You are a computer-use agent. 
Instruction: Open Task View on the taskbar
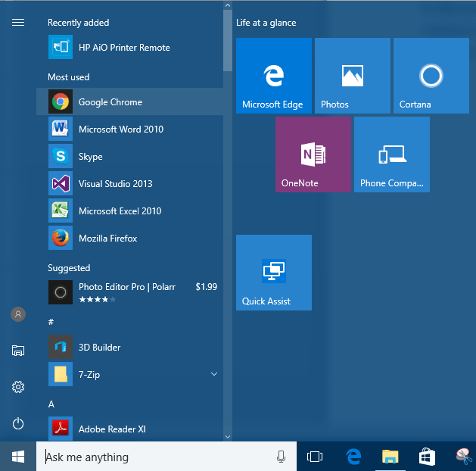(315, 457)
